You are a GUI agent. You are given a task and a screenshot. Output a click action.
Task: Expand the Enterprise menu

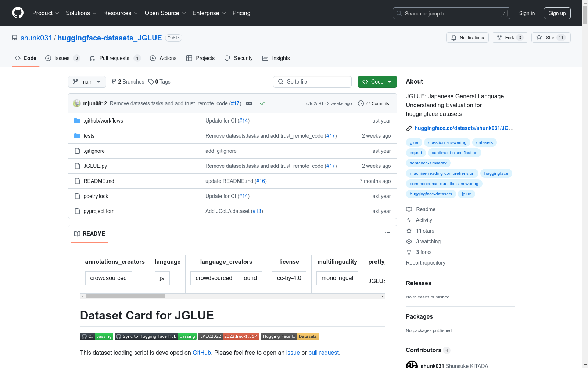click(209, 13)
